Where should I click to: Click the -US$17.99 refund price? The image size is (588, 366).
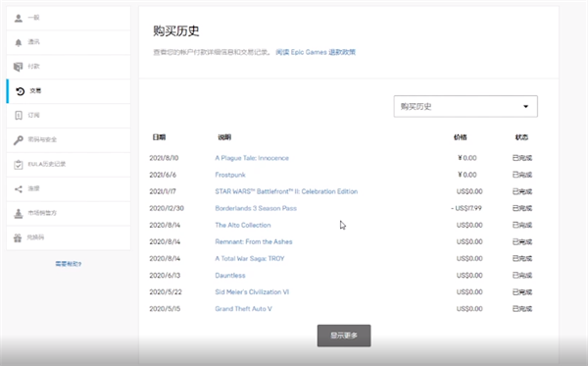point(466,208)
